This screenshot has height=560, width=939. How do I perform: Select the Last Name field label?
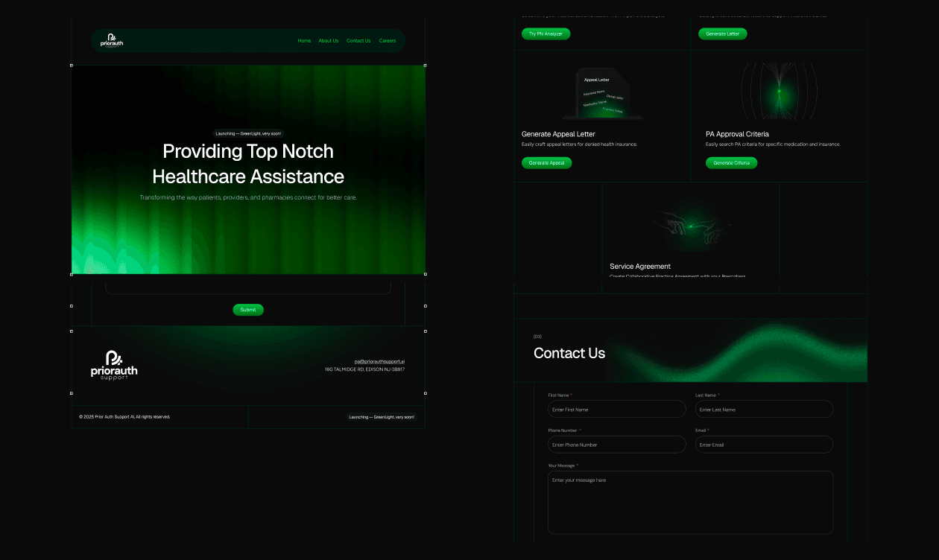point(706,395)
